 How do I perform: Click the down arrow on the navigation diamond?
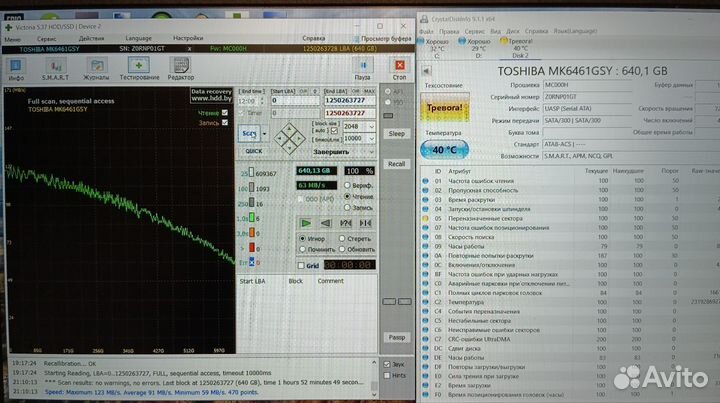289,146
